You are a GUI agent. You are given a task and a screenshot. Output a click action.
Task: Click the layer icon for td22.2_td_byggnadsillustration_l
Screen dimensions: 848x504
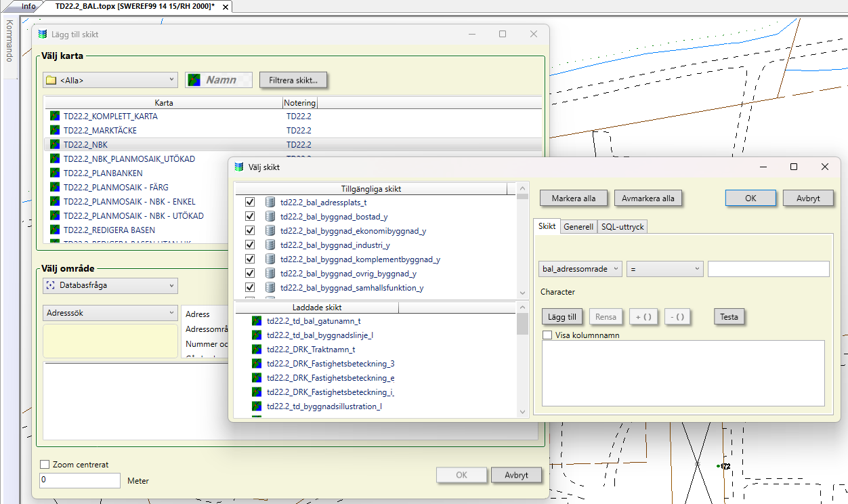click(x=257, y=406)
